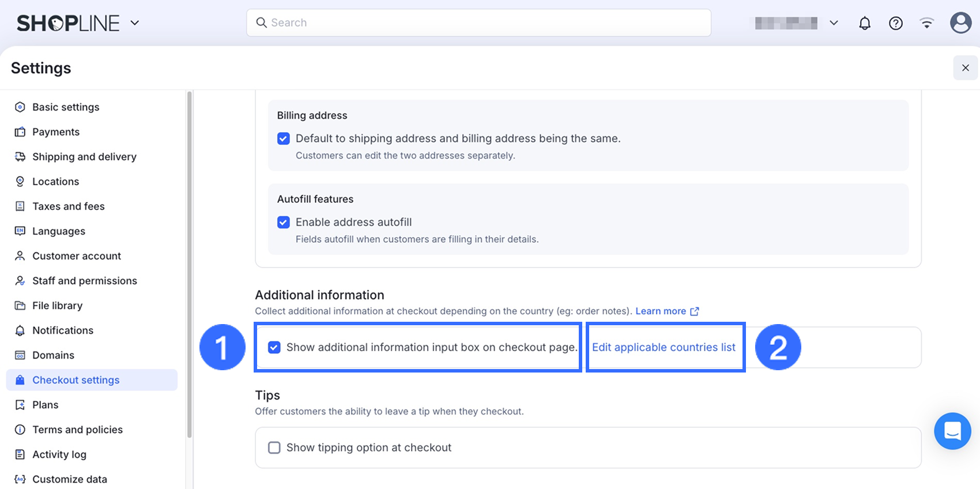Open Customer account settings

(92, 256)
